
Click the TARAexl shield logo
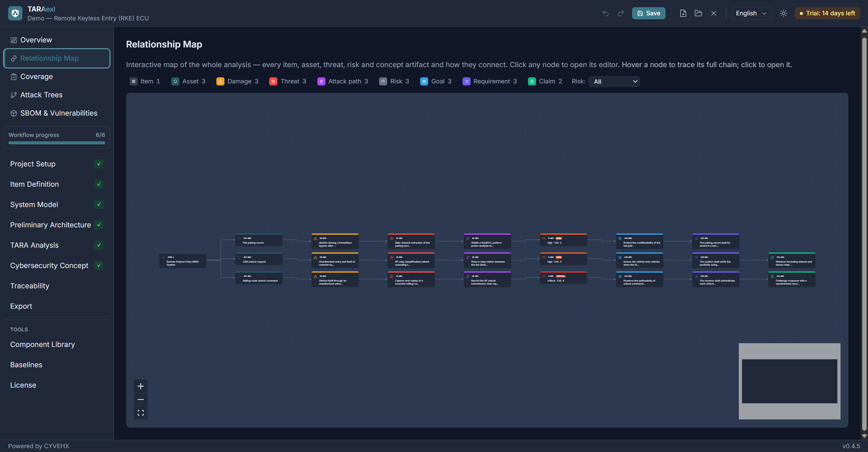15,13
